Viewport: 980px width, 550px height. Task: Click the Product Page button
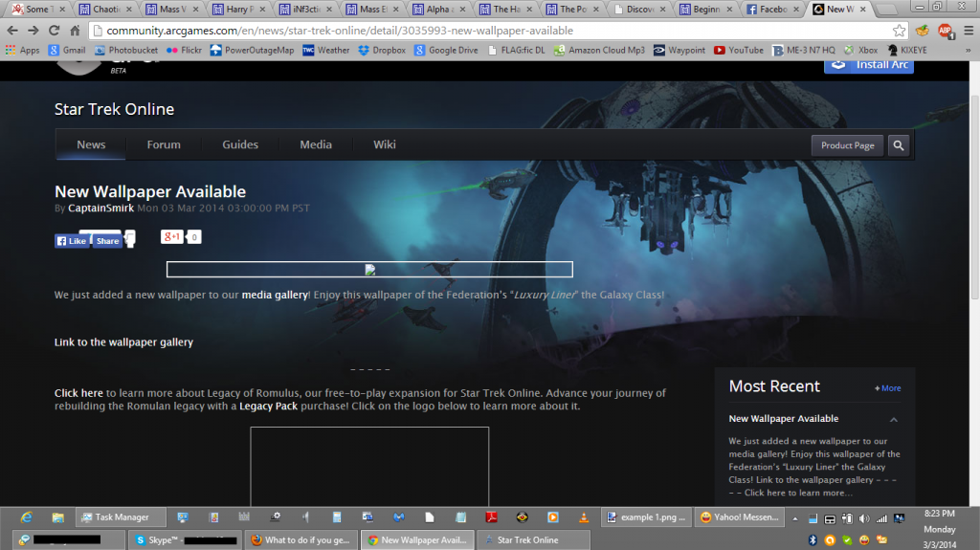tap(848, 145)
